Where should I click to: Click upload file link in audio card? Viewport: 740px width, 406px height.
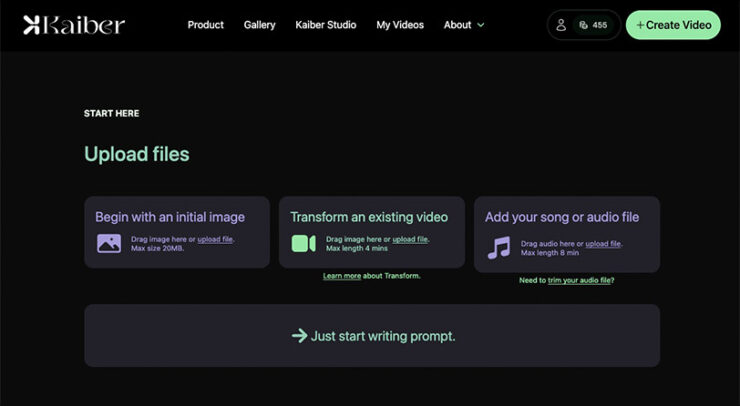pos(603,244)
